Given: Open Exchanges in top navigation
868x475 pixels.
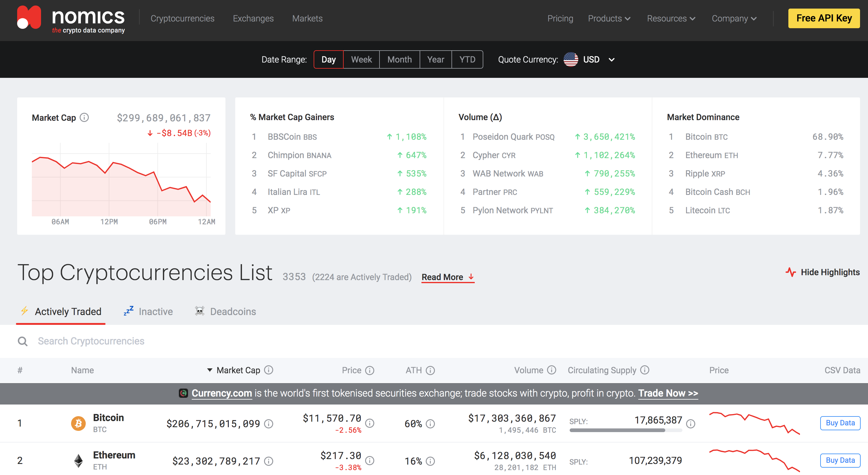Looking at the screenshot, I should (253, 19).
